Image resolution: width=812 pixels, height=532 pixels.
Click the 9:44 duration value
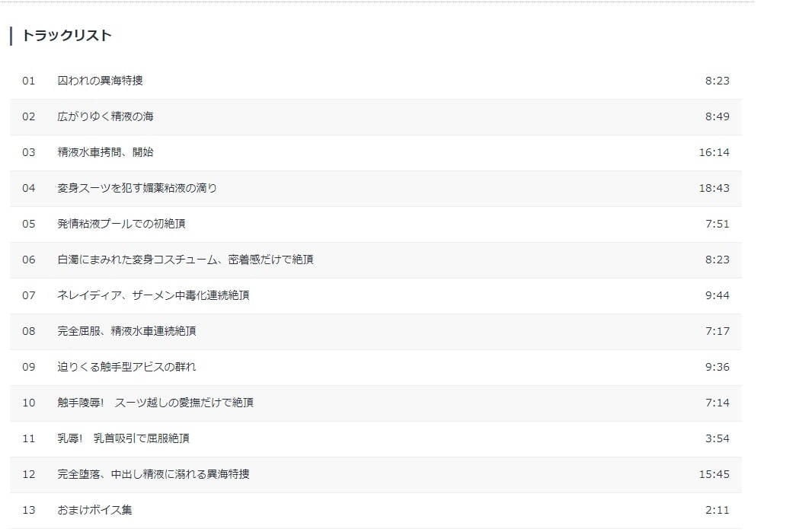click(717, 295)
